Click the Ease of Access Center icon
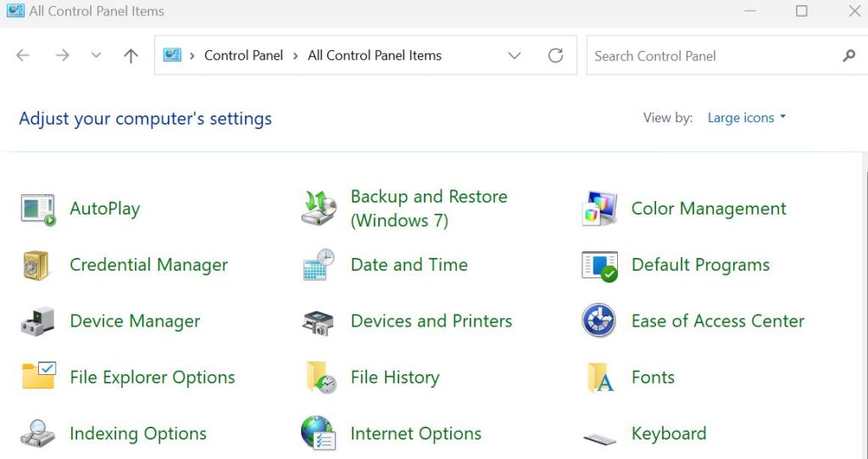Image resolution: width=868 pixels, height=459 pixels. 599,322
